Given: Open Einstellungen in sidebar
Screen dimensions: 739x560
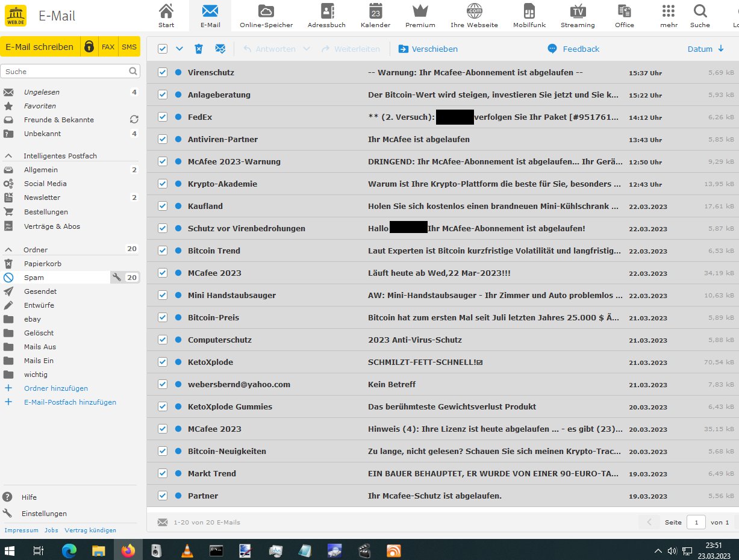Looking at the screenshot, I should [44, 514].
